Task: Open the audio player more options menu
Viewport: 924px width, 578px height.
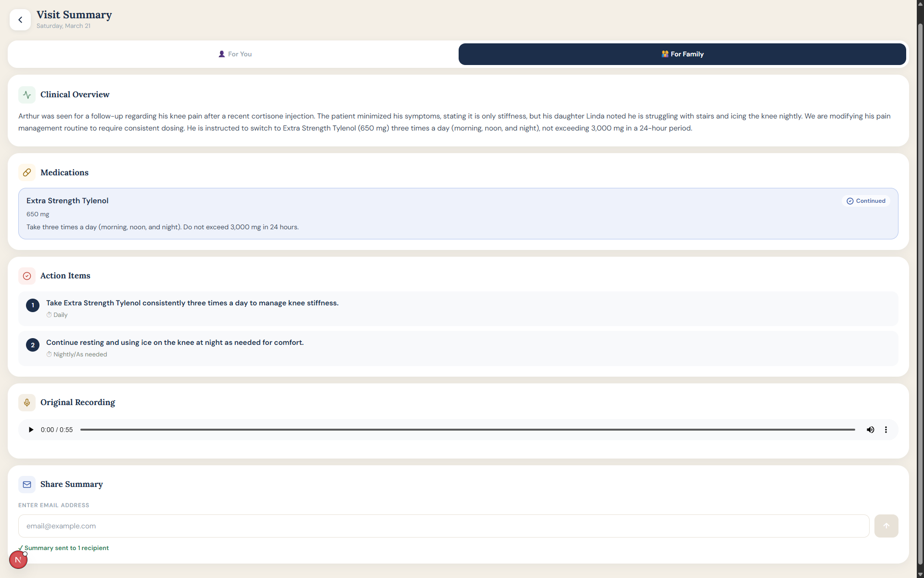Action: 885,430
